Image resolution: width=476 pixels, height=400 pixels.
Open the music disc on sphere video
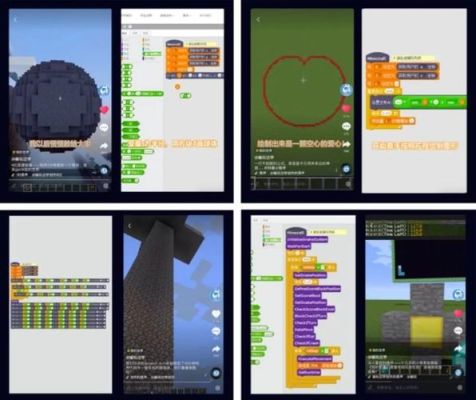104,170
